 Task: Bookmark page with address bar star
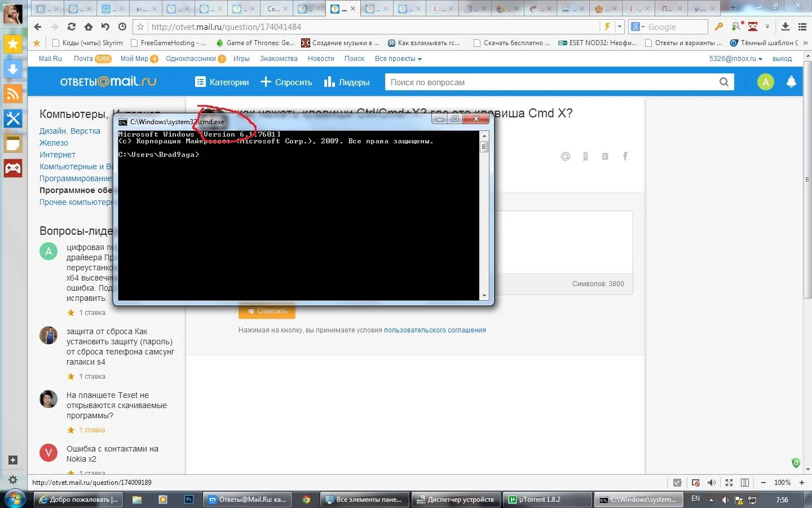coord(140,27)
